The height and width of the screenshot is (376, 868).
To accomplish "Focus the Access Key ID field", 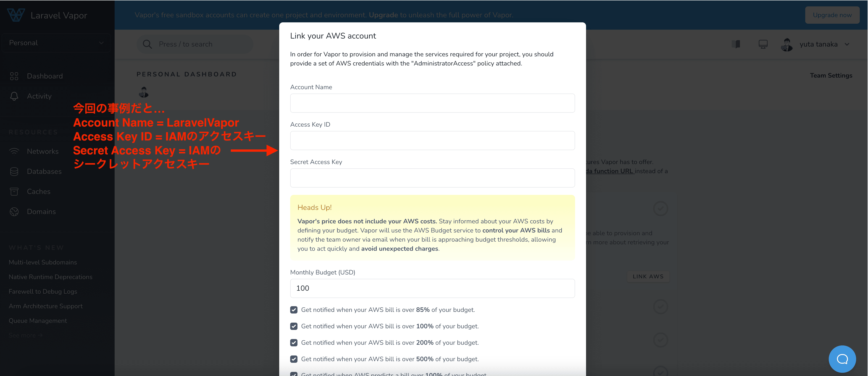I will (x=432, y=140).
